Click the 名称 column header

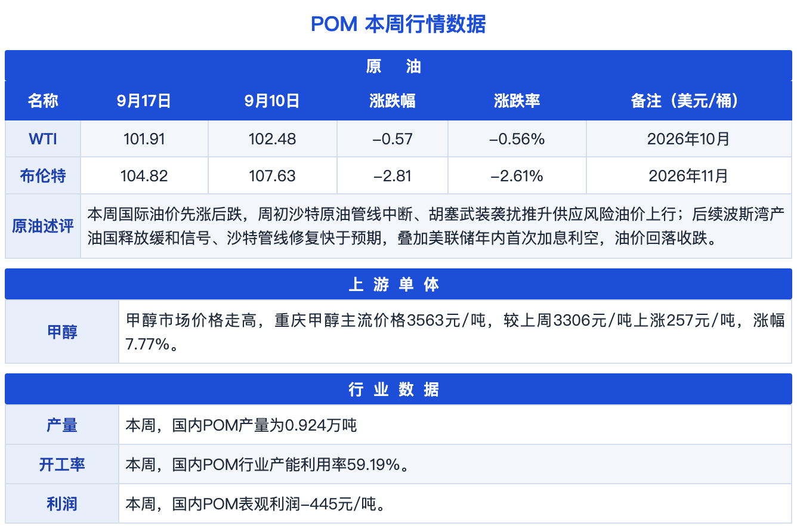(x=43, y=101)
